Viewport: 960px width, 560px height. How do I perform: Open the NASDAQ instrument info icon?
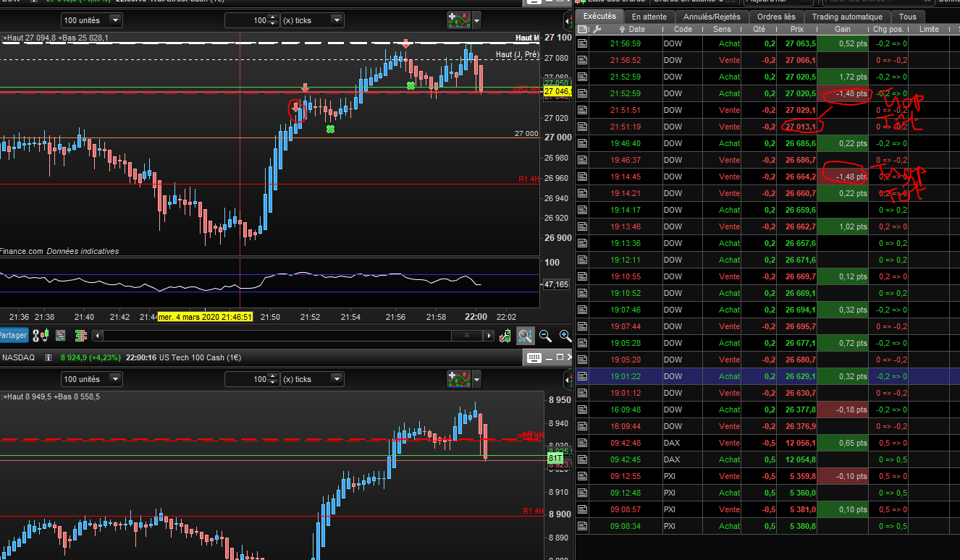coord(49,357)
